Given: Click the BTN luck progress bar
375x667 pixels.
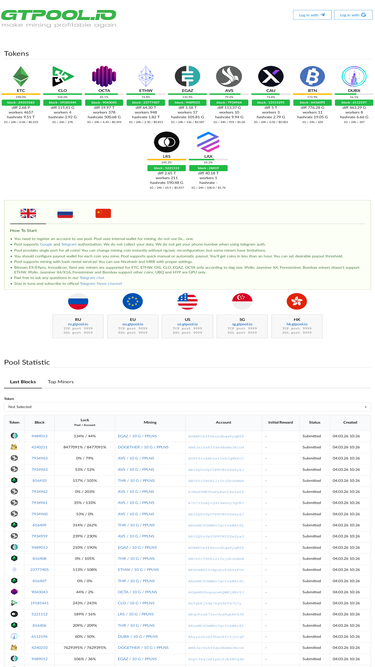Looking at the screenshot, I should [312, 94].
